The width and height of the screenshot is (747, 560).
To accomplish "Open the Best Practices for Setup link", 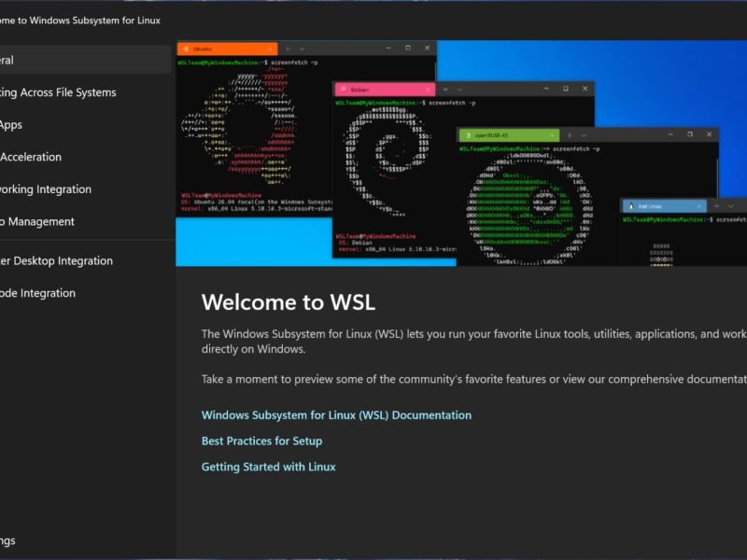I will (x=261, y=441).
